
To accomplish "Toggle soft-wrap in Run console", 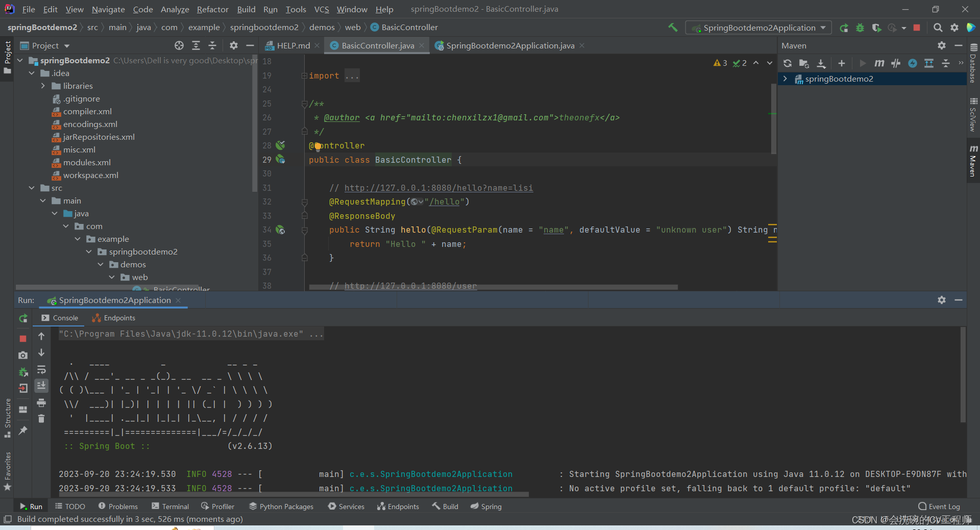I will (x=41, y=370).
